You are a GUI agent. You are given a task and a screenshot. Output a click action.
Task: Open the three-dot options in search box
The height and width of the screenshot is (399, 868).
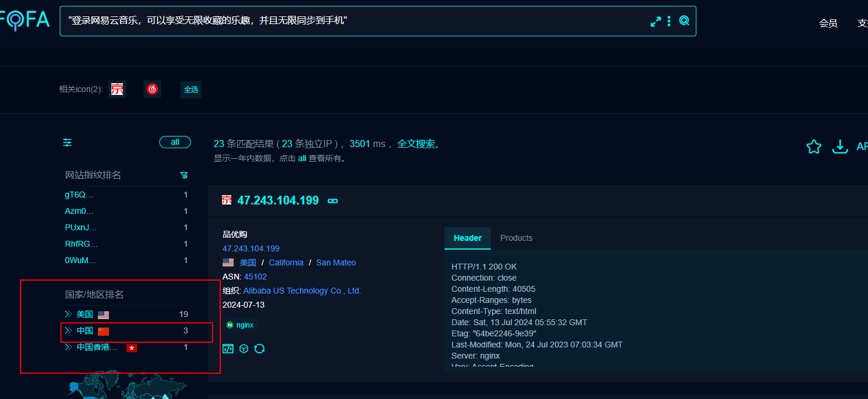669,21
